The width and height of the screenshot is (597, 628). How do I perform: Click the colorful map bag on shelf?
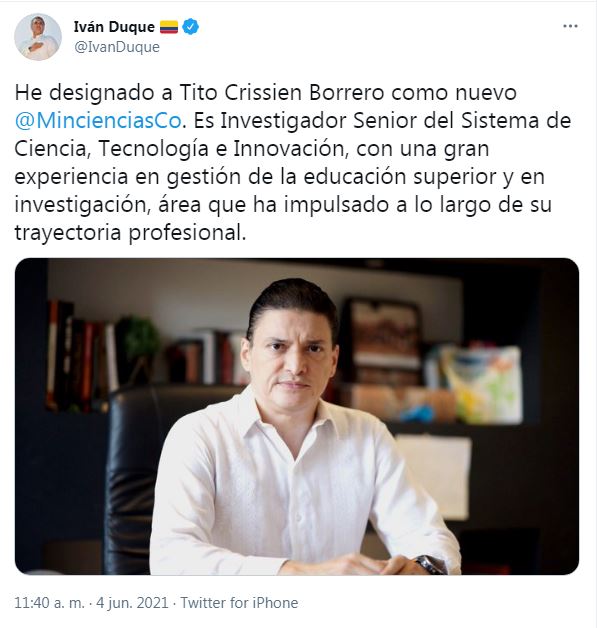click(480, 383)
